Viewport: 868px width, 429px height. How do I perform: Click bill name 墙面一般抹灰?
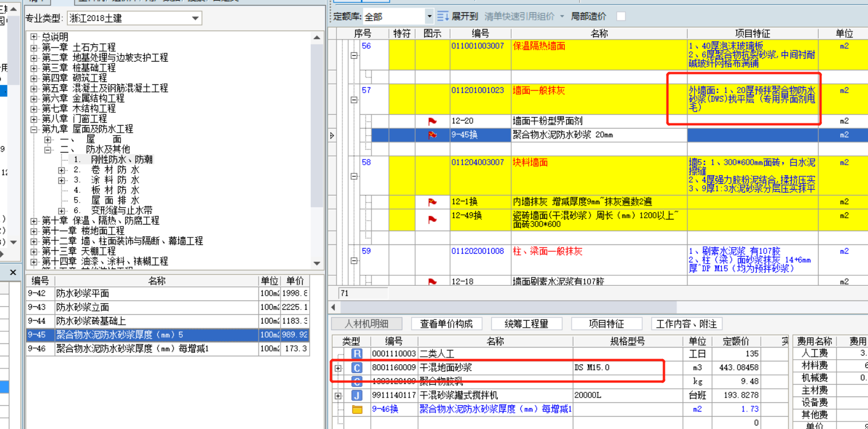coord(538,90)
